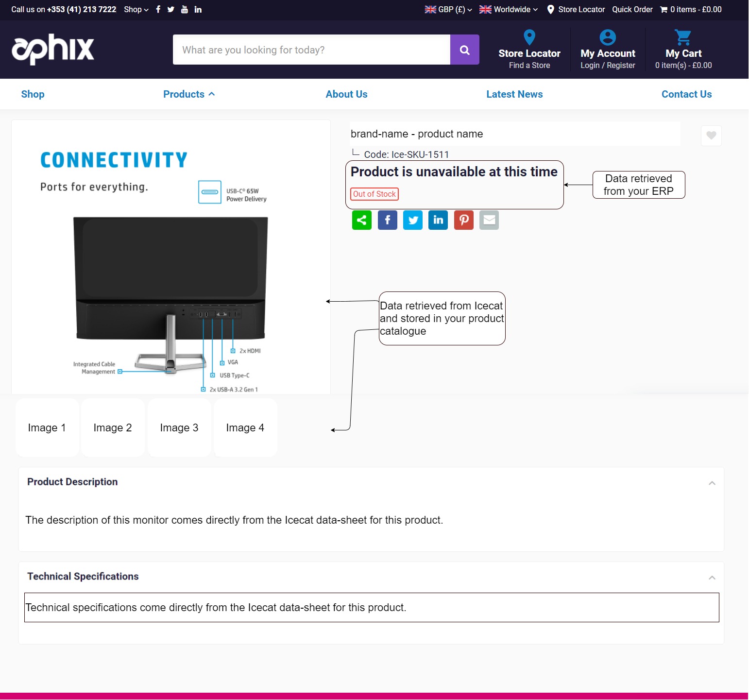Share product on LinkedIn
Screen dimensions: 749x700
tap(438, 220)
